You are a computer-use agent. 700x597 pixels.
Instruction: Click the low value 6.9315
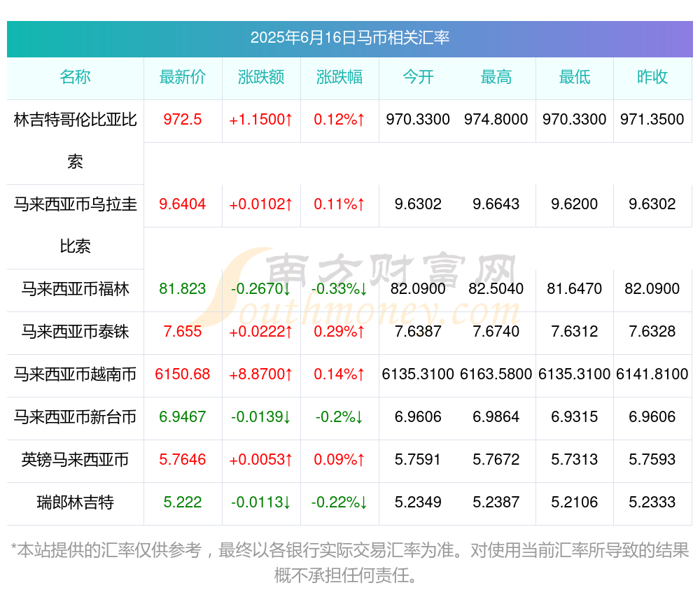tap(575, 417)
